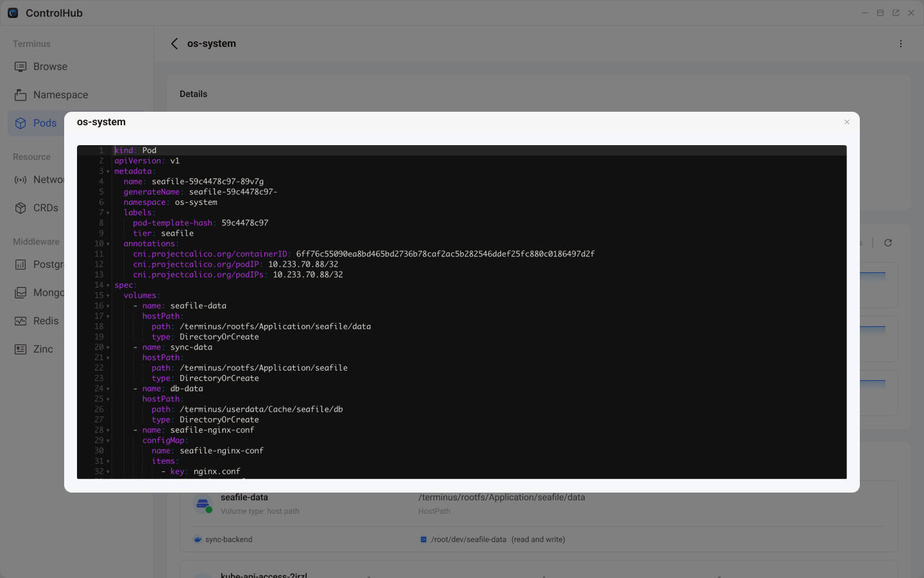Click the Details heading in background
The height and width of the screenshot is (578, 924).
[193, 94]
